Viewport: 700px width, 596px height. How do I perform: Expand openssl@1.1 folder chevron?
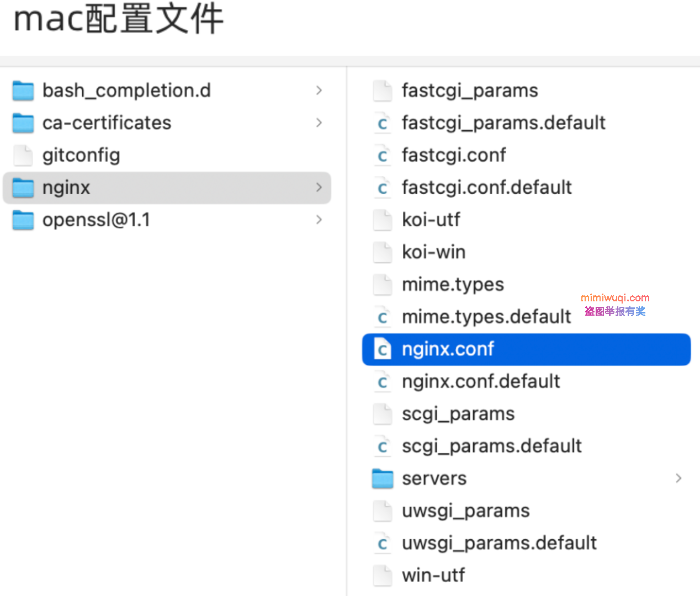(319, 220)
